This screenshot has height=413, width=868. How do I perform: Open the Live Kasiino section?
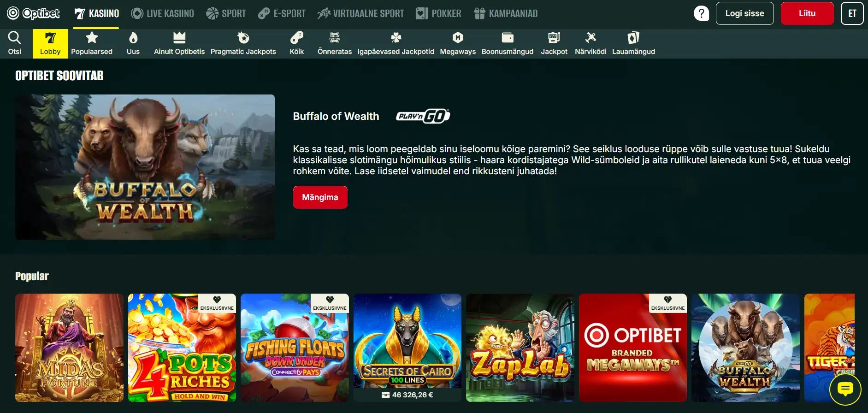(162, 13)
